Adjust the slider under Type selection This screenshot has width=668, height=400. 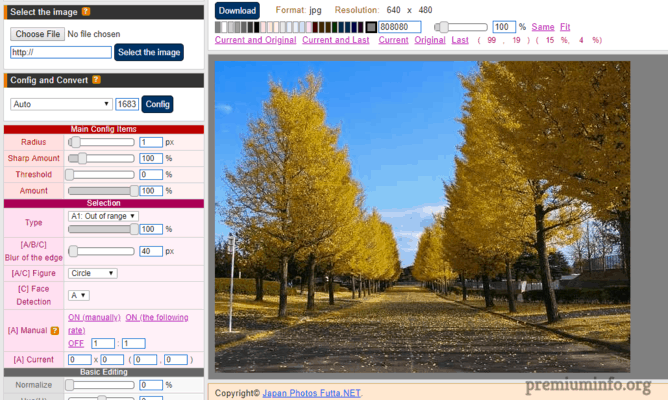[x=103, y=229]
